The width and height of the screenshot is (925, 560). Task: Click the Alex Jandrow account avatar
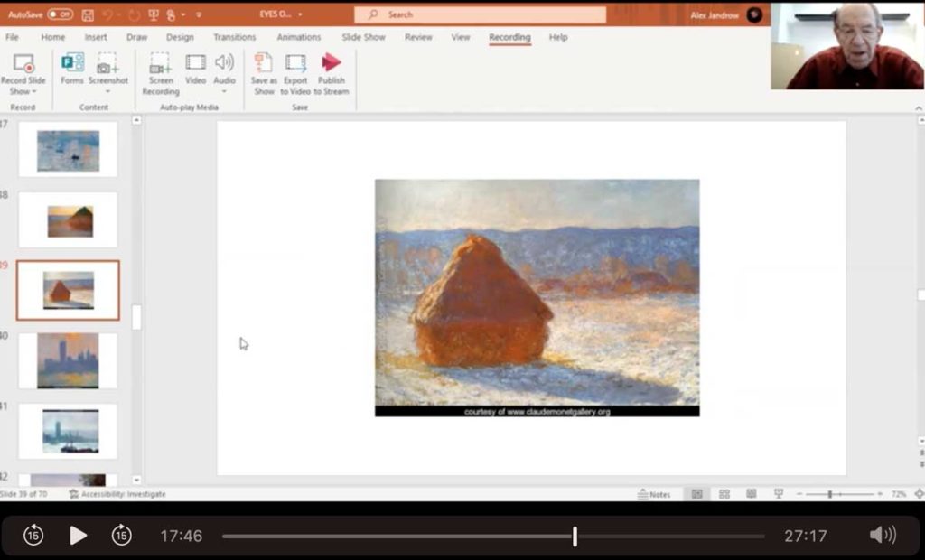tap(754, 14)
